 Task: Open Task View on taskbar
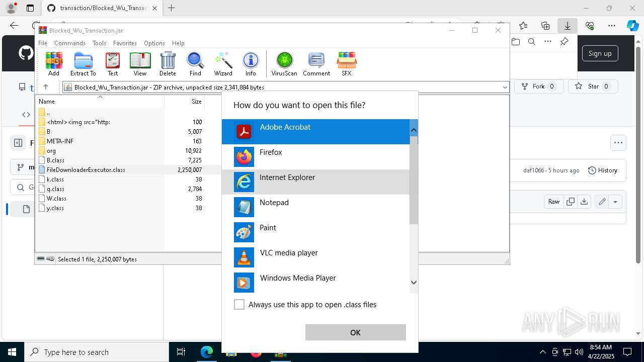pos(181,352)
